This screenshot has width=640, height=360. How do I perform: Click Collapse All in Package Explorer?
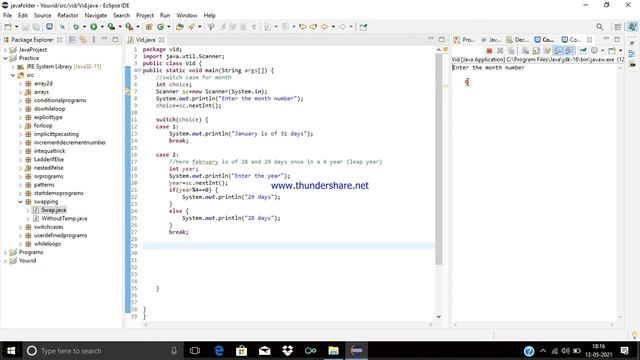click(72, 40)
